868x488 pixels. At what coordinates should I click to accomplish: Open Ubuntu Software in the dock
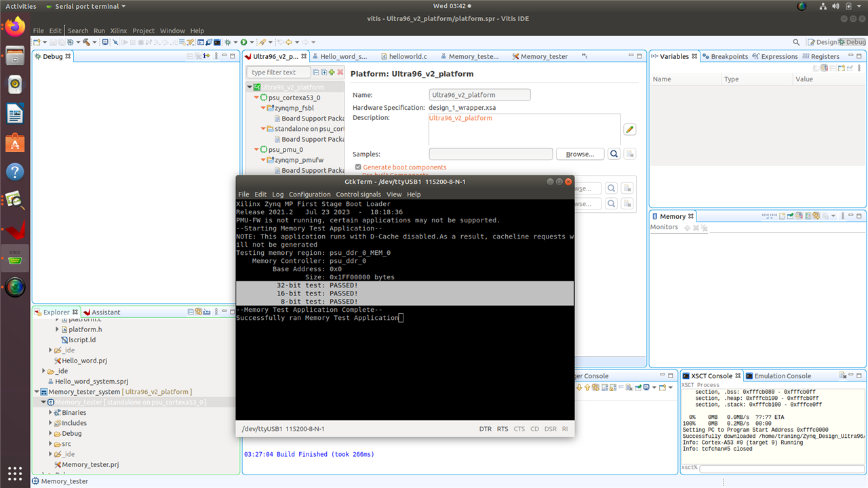[15, 142]
